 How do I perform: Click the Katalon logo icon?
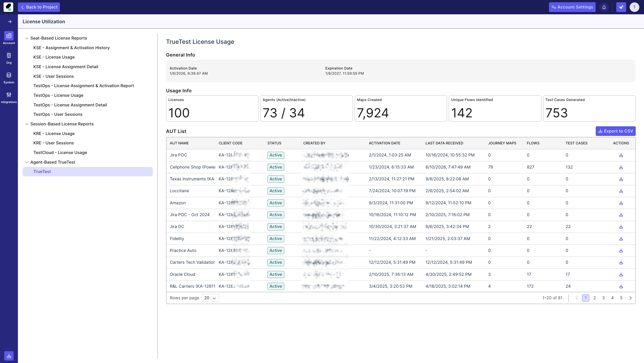[x=8, y=7]
